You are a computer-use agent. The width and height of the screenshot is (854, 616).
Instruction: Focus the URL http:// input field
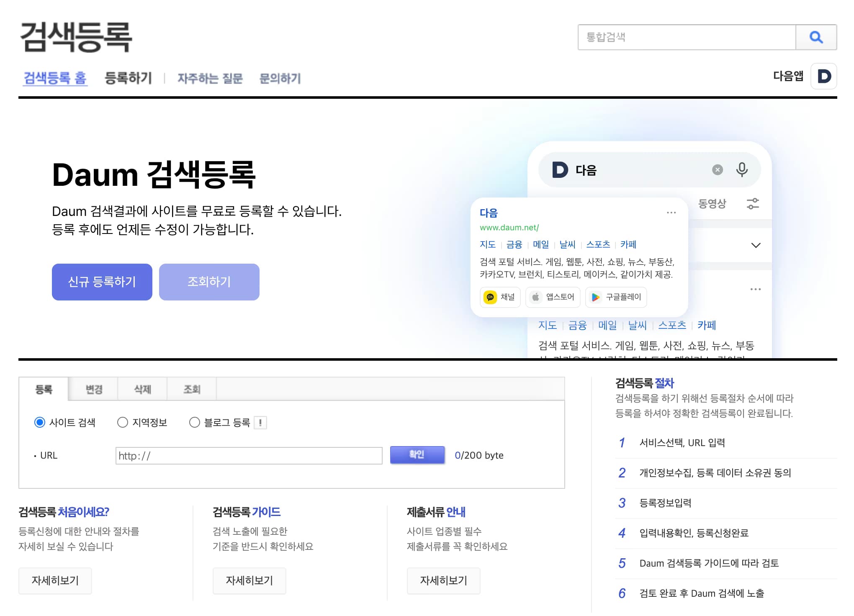click(249, 456)
